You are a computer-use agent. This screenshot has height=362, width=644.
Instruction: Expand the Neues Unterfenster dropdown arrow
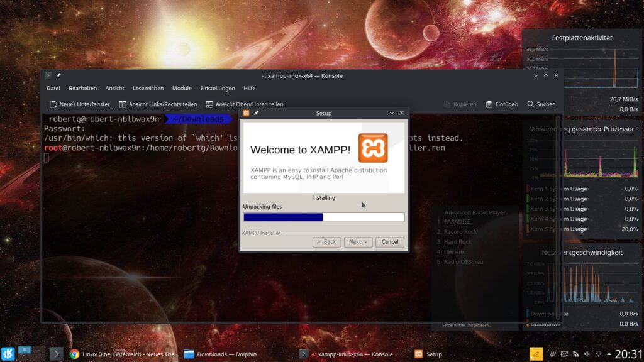(x=111, y=108)
